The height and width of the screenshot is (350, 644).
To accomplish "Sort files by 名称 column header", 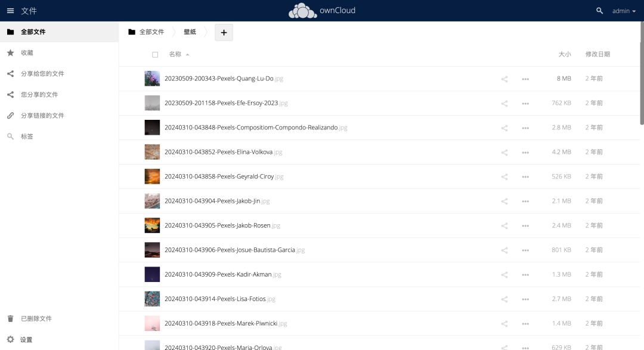I will (175, 54).
